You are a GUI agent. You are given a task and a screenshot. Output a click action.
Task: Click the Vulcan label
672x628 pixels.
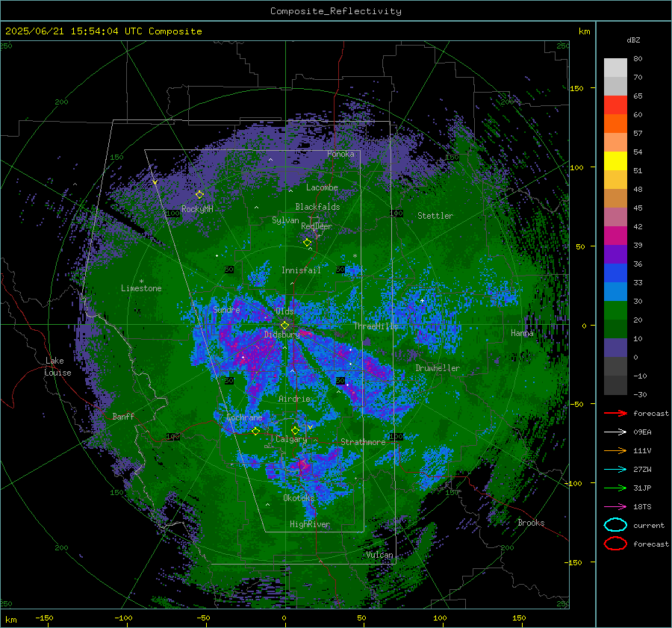coord(379,555)
